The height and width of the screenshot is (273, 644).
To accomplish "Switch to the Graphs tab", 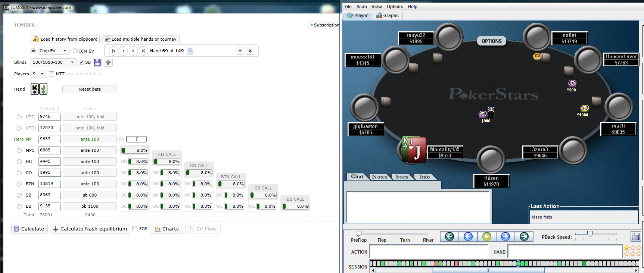I will pos(387,15).
